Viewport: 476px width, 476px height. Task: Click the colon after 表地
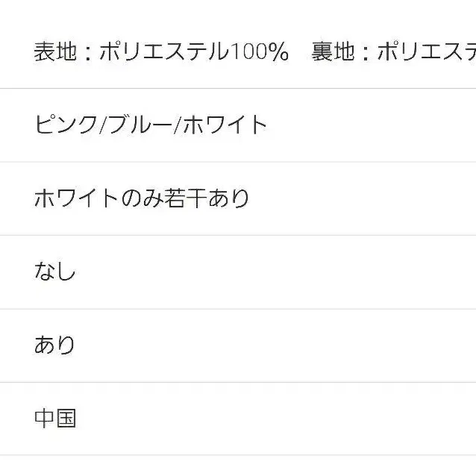point(88,53)
